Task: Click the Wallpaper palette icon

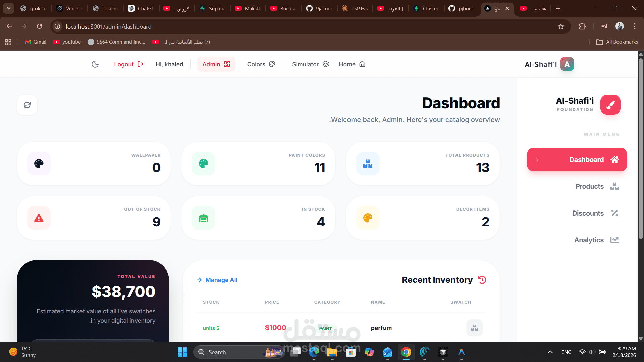Action: (x=39, y=164)
